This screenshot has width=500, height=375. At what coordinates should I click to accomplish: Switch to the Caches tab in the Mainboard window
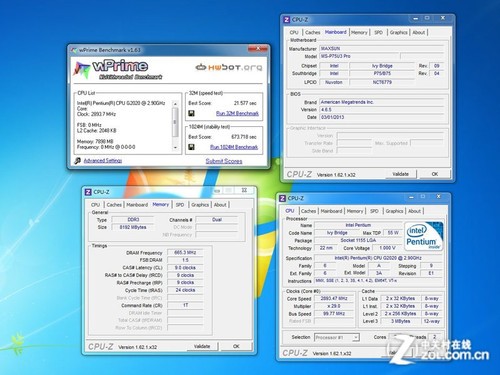click(312, 32)
